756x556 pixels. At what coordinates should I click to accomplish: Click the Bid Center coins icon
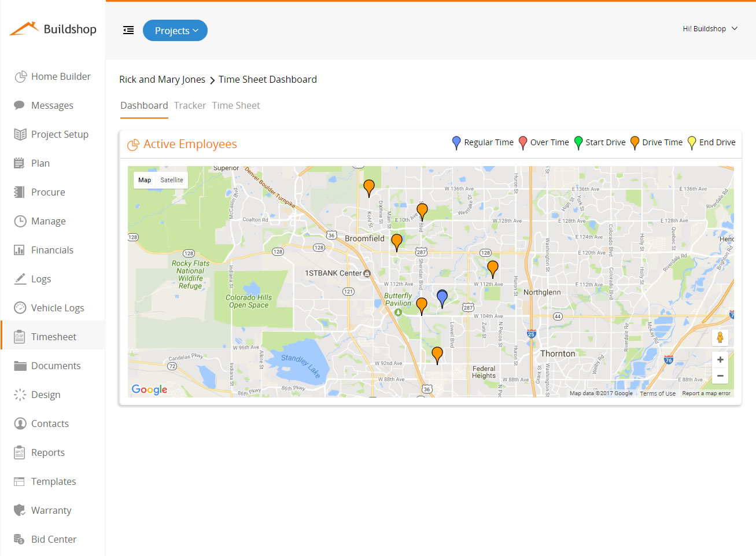(x=20, y=539)
